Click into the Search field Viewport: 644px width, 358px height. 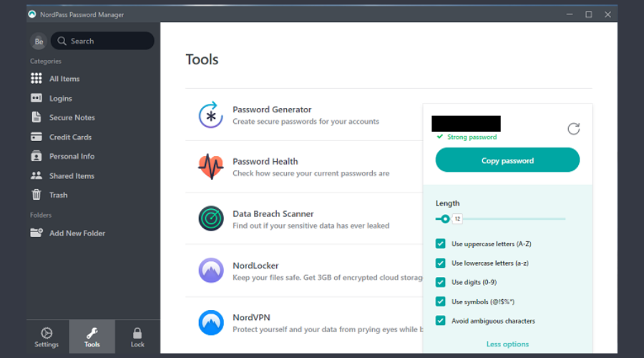point(102,41)
